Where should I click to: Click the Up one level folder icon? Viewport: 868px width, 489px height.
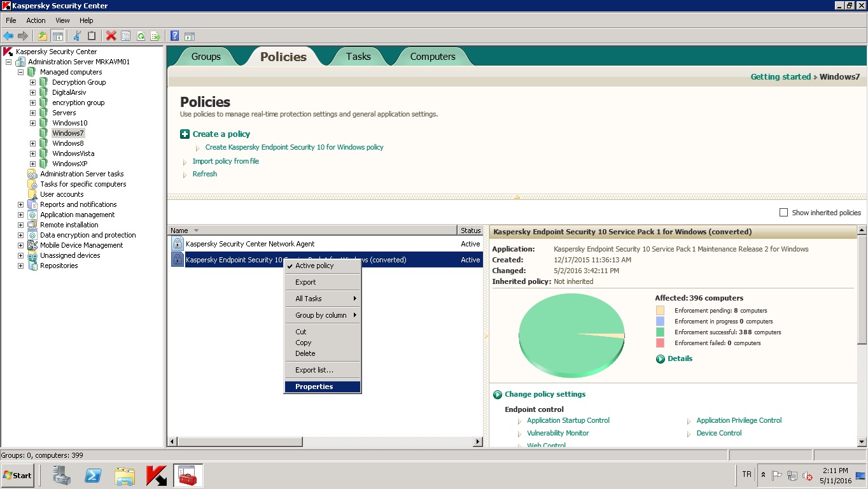coord(43,36)
